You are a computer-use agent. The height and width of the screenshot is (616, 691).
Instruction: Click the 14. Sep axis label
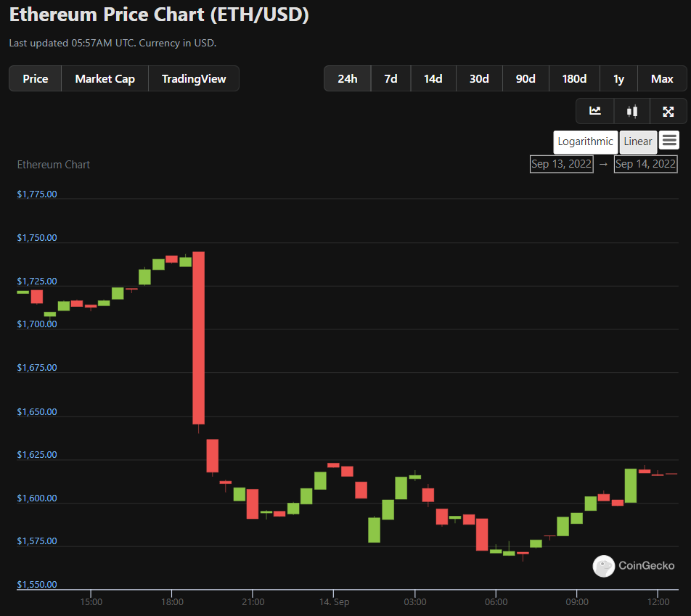point(334,602)
